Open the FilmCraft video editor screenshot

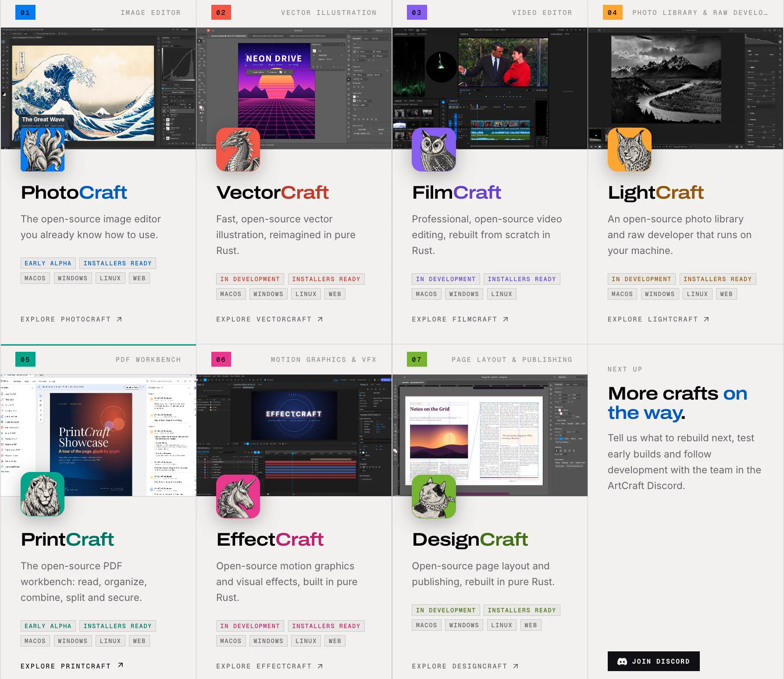490,88
